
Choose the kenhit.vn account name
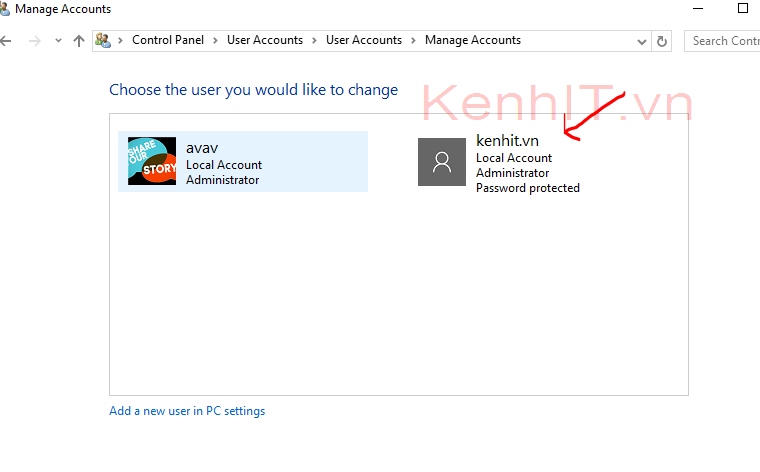(507, 141)
